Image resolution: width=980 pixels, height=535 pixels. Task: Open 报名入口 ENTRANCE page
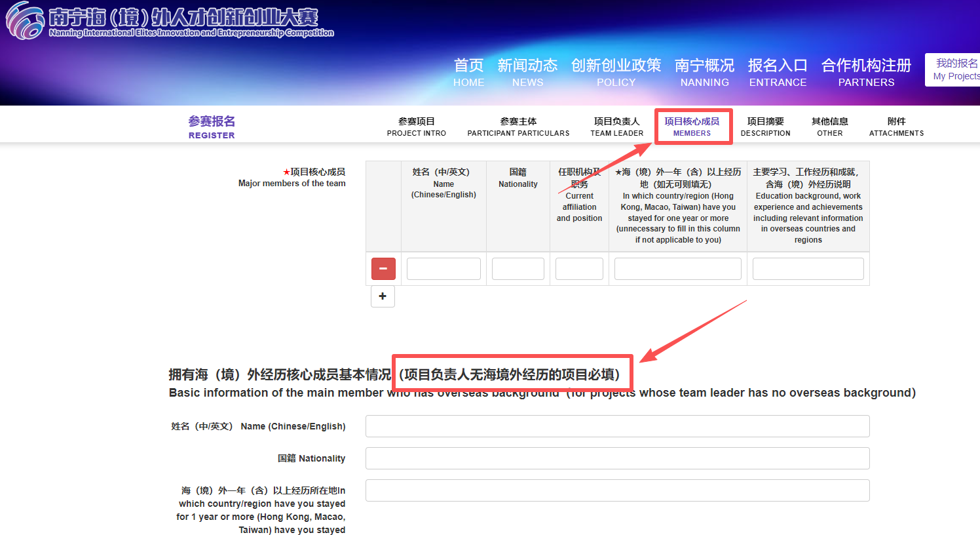click(778, 73)
